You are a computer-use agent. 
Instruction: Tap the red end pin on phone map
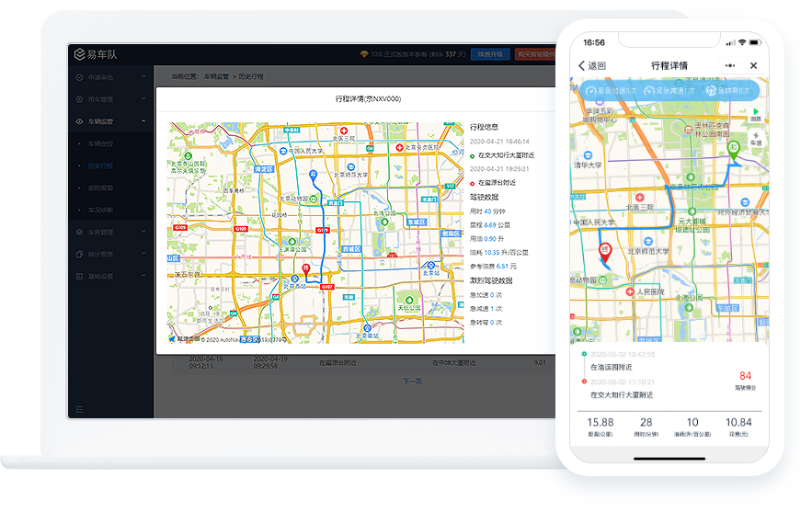(605, 252)
